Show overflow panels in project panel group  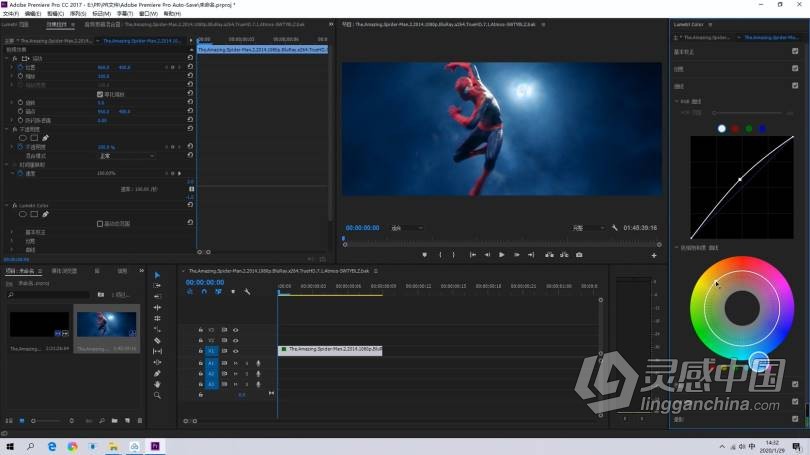(x=141, y=271)
